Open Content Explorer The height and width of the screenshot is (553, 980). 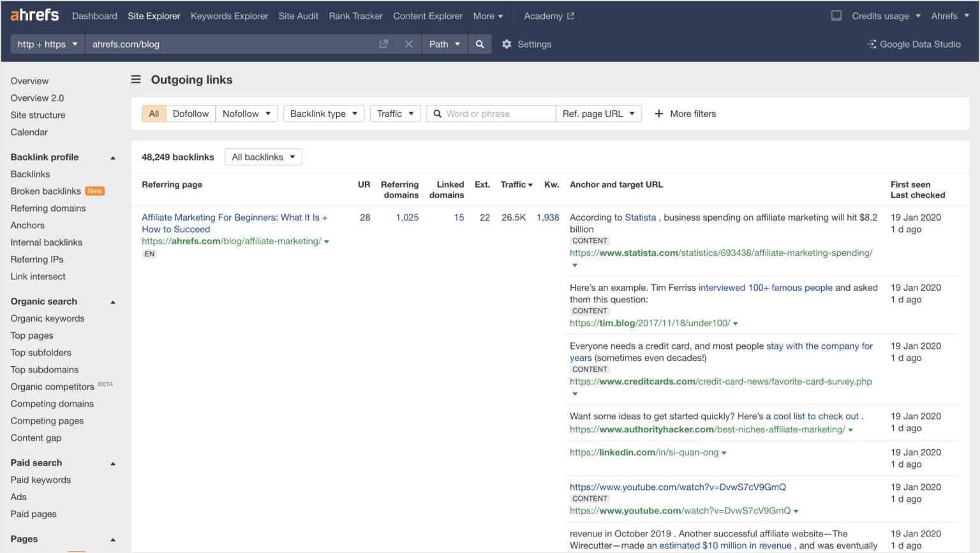click(427, 16)
